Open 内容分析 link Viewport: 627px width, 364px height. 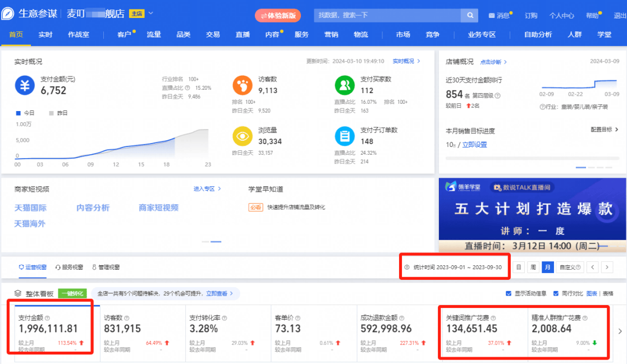[x=93, y=208]
